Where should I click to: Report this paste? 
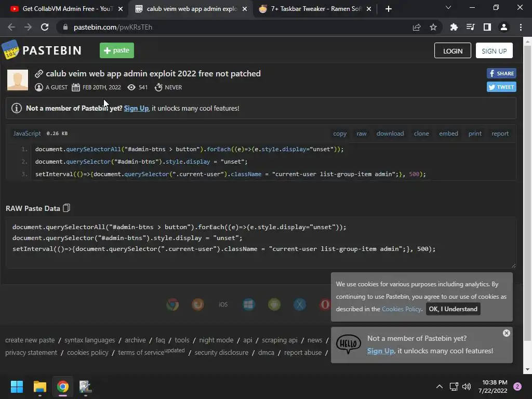[x=500, y=134]
